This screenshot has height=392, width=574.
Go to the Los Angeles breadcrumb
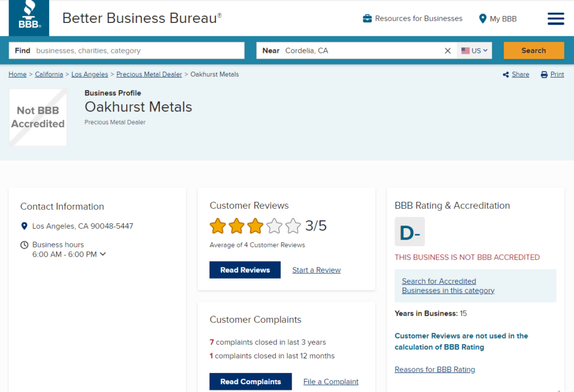tap(90, 75)
